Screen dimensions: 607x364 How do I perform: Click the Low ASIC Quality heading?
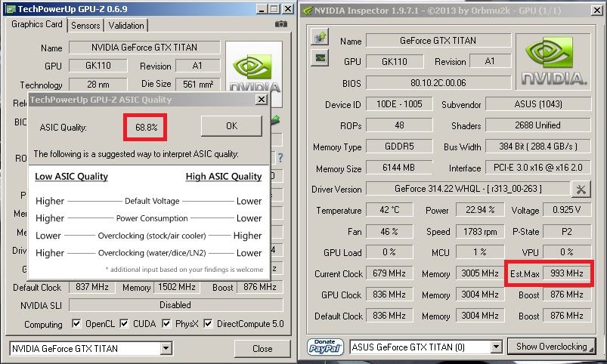71,177
